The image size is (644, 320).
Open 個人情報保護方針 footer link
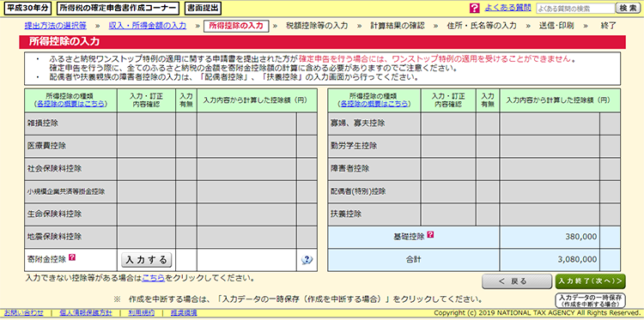(x=85, y=313)
